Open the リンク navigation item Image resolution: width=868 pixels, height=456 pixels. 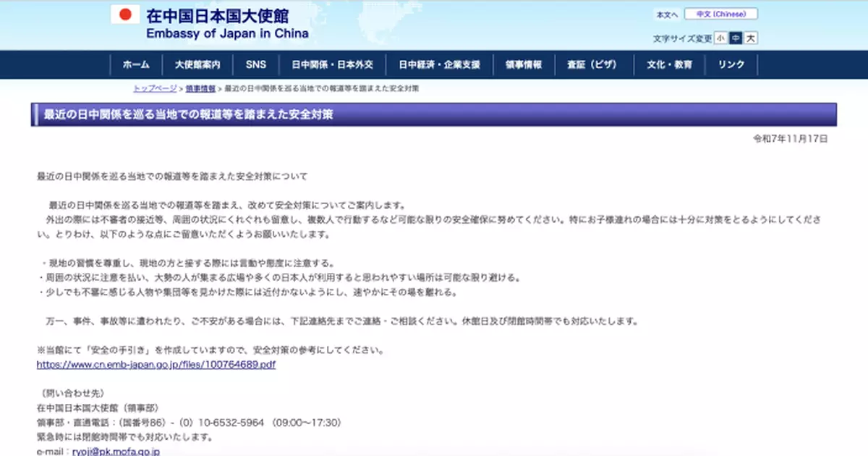731,64
